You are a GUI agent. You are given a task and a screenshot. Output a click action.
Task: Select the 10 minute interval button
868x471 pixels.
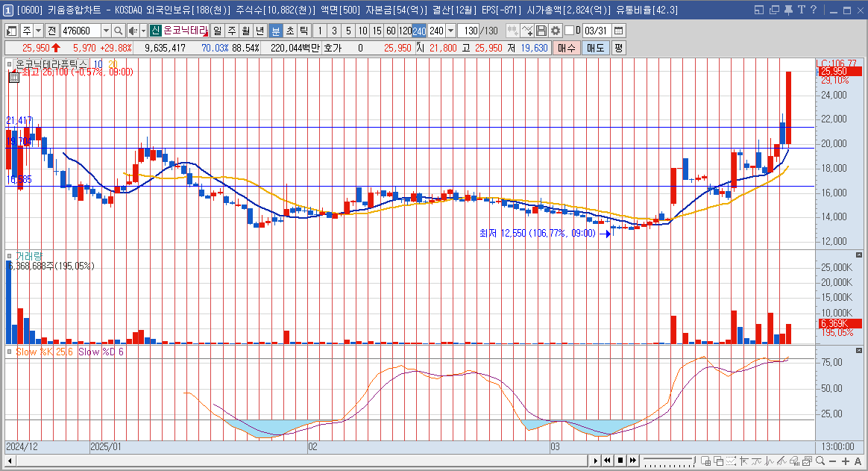tap(362, 31)
